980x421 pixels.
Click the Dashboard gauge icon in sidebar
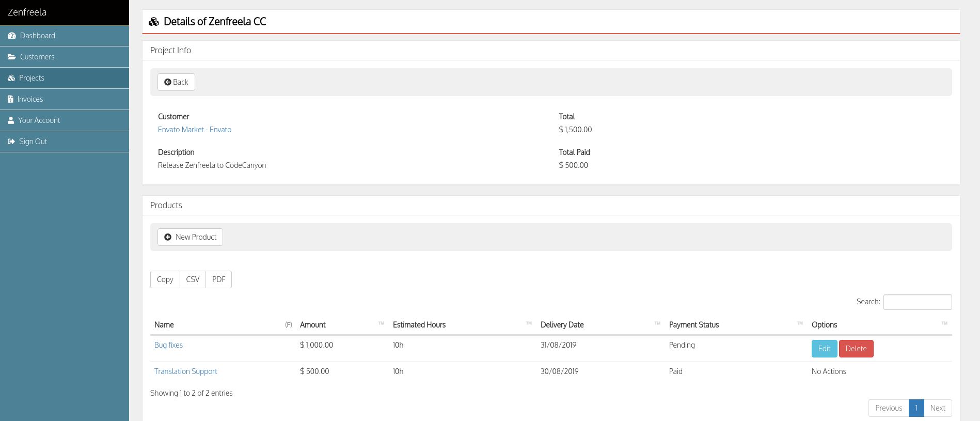coord(12,36)
